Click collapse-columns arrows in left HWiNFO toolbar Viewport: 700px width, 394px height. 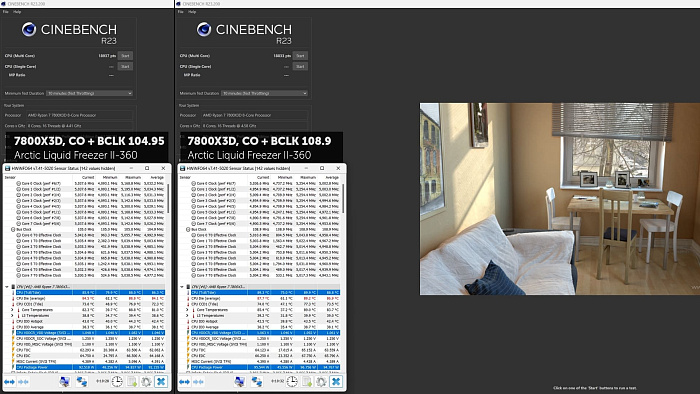24,382
